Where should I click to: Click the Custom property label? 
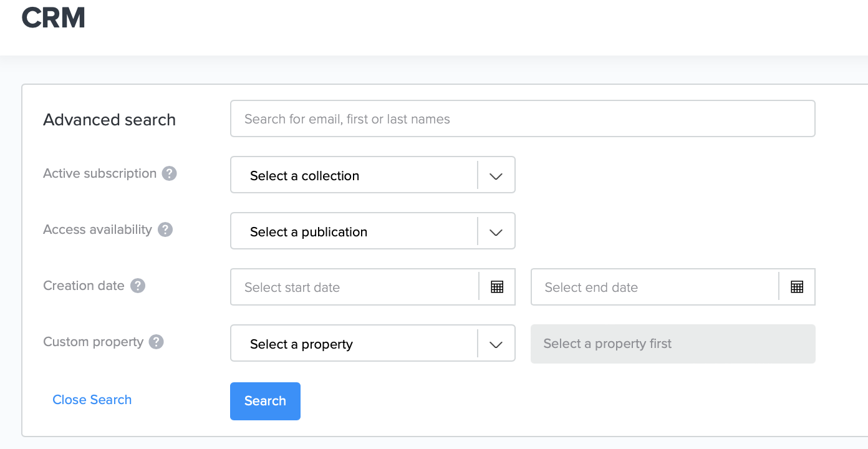pos(93,342)
